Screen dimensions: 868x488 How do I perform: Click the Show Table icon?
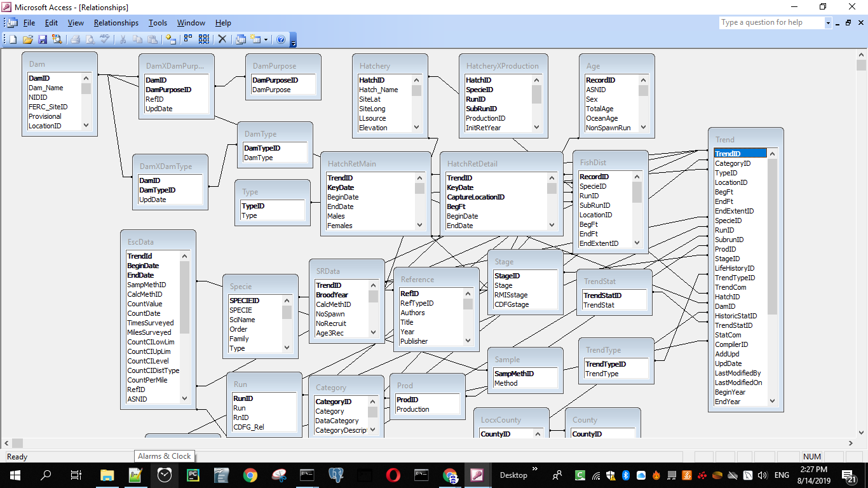pyautogui.click(x=170, y=39)
